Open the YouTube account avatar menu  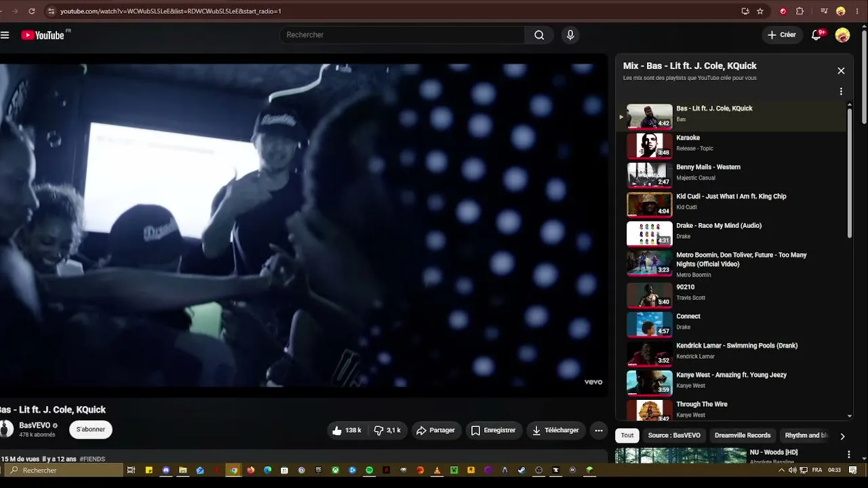(x=842, y=35)
